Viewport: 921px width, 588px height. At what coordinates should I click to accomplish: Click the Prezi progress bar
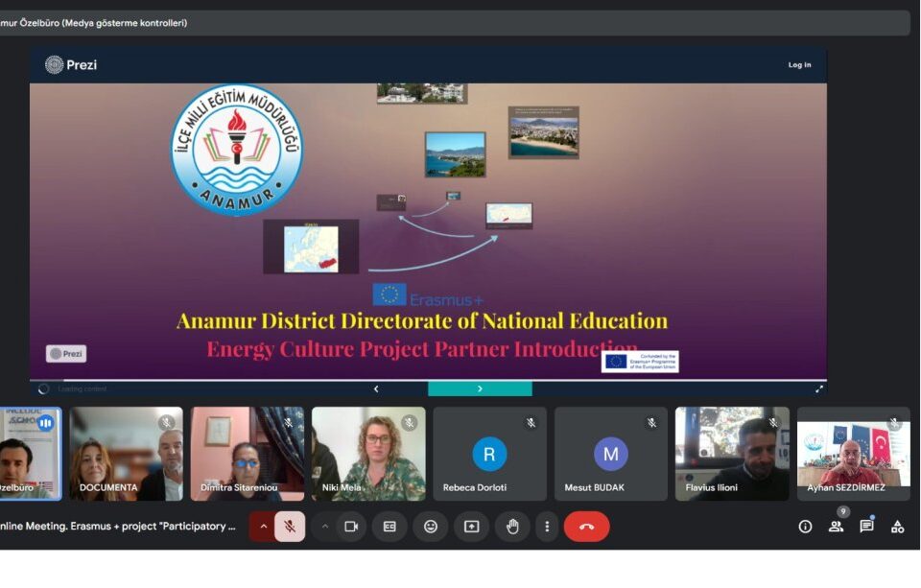tap(428, 380)
